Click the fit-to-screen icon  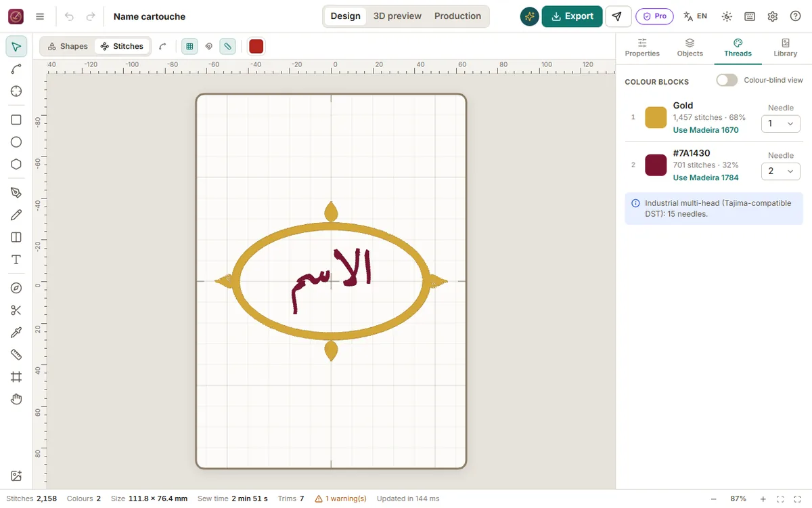pos(780,499)
